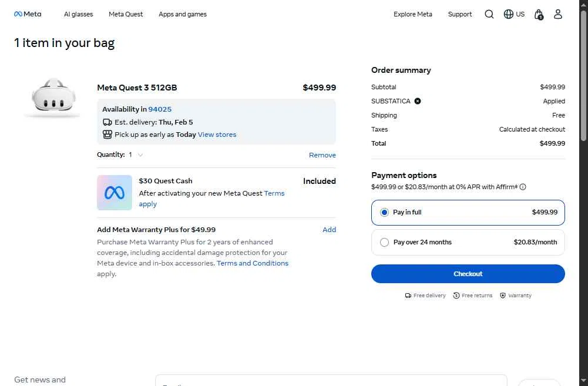Screen dimensions: 588x386
Task: Open the shopping bag icon
Action: (539, 15)
